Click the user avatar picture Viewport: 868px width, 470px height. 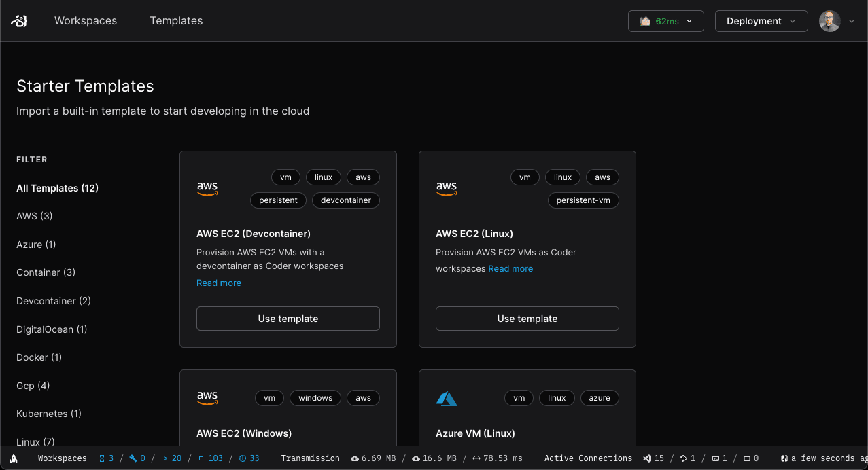(x=830, y=21)
